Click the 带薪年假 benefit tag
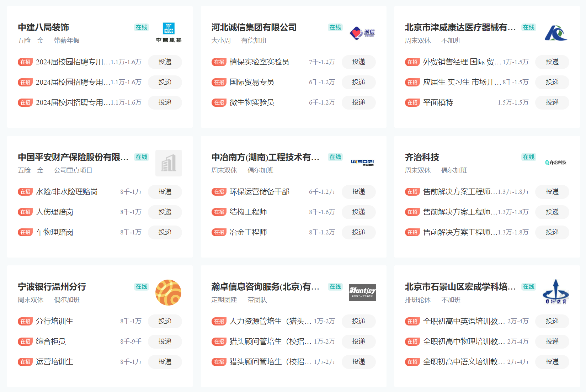The width and height of the screenshot is (586, 392). tap(67, 41)
